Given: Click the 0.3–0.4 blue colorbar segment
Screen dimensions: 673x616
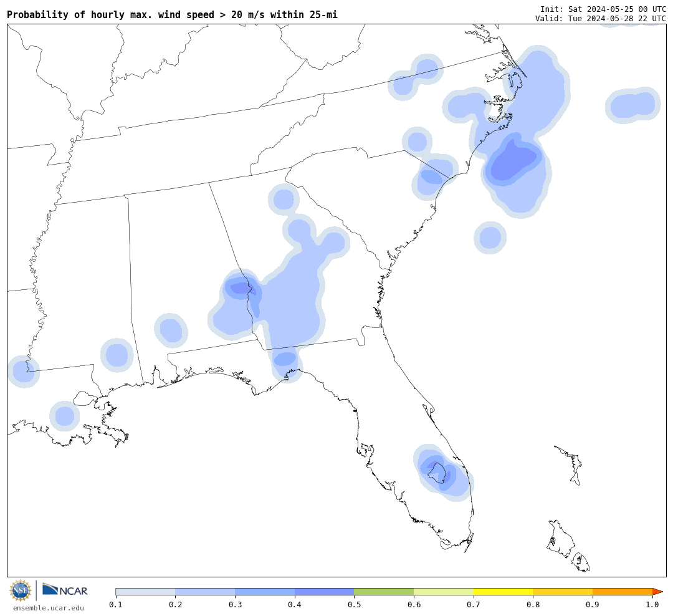Looking at the screenshot, I should tap(265, 592).
